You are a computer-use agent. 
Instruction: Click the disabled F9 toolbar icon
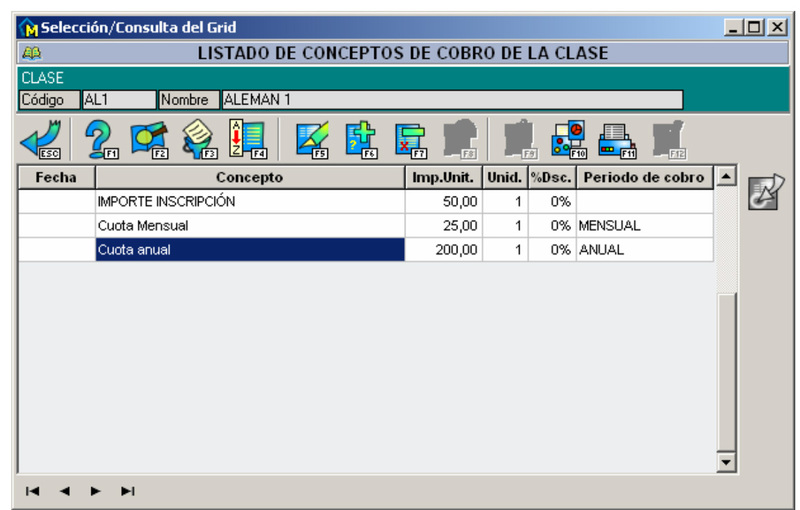(x=520, y=139)
